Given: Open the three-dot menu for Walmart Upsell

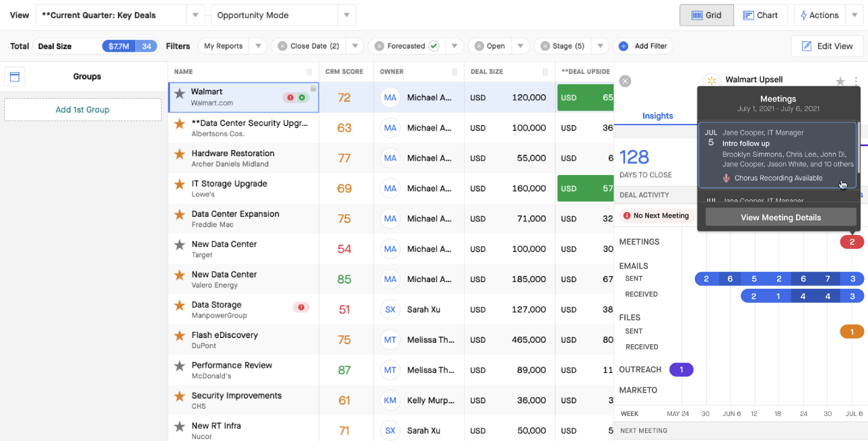Looking at the screenshot, I should tap(856, 81).
